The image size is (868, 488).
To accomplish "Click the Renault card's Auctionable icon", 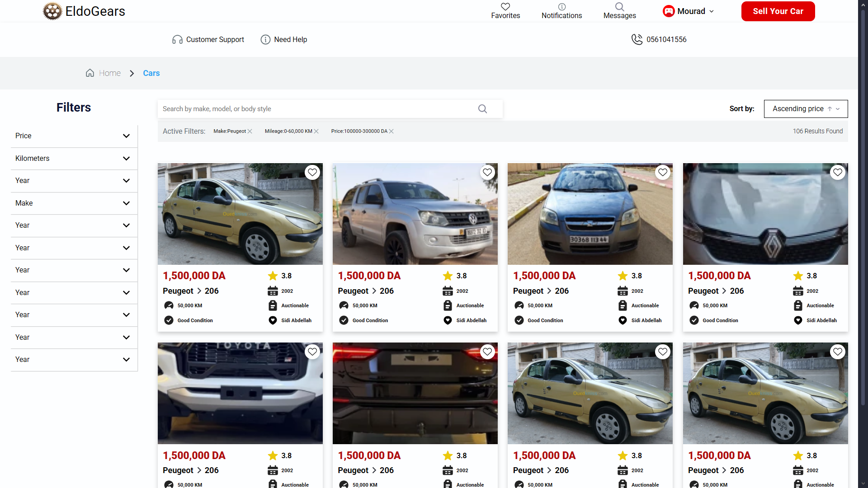I will coord(798,306).
